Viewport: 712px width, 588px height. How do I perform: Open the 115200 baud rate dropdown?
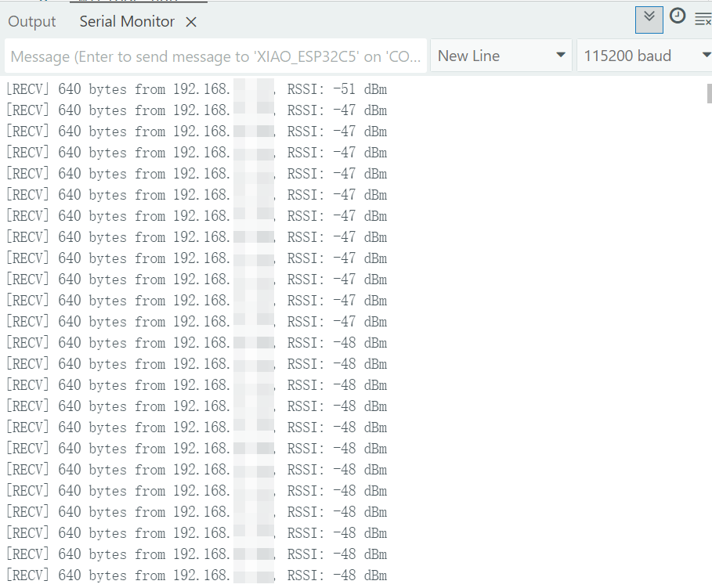(x=644, y=56)
